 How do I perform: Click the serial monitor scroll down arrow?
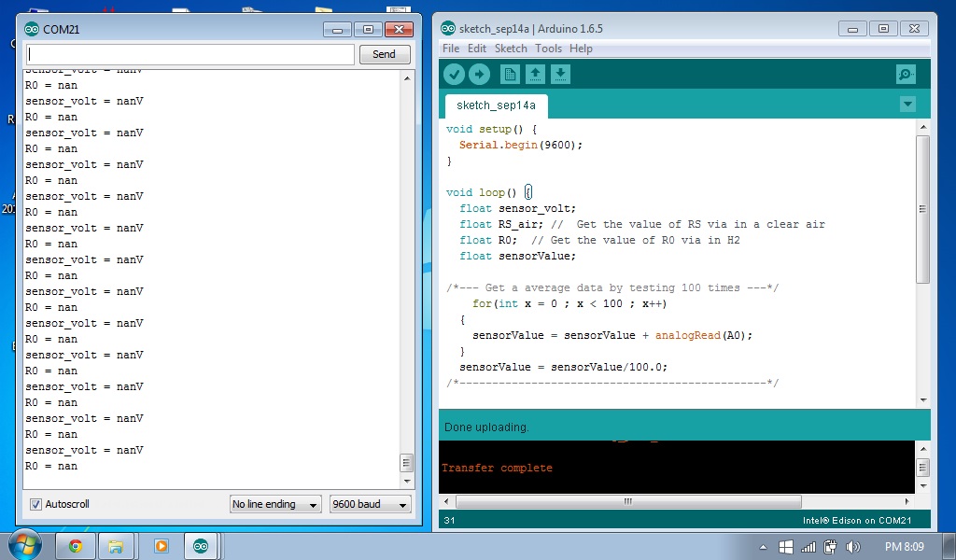click(407, 482)
